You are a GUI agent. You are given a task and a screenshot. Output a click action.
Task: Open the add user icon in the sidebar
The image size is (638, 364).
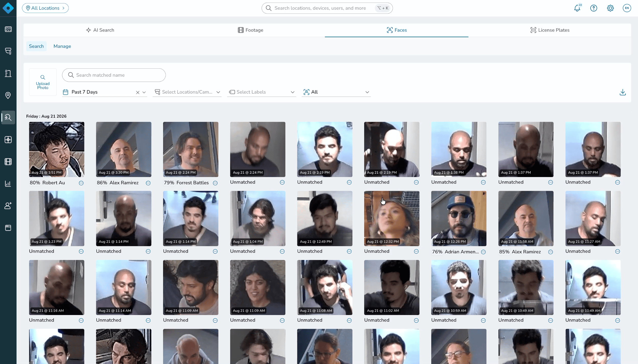click(8, 206)
